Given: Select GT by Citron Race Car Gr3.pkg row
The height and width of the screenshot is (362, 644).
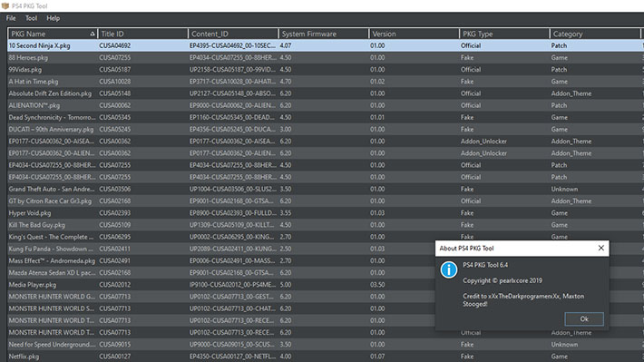Looking at the screenshot, I should [326, 201].
